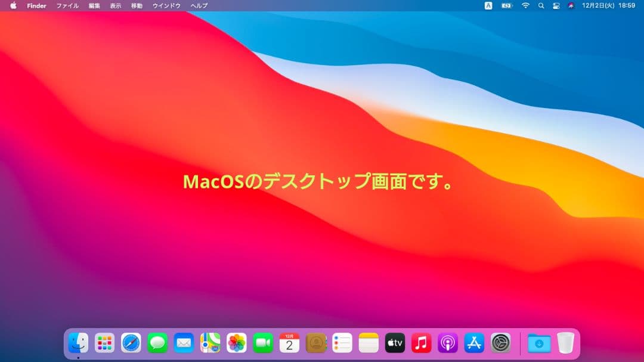Viewport: 644px width, 362px height.
Task: Open the Maps app
Action: [210, 343]
